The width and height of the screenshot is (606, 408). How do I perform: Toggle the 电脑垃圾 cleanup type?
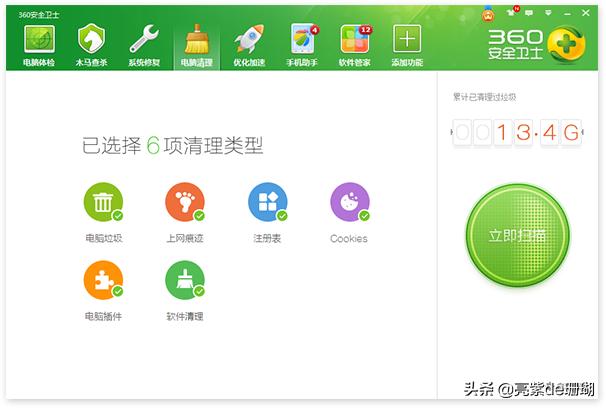point(103,203)
